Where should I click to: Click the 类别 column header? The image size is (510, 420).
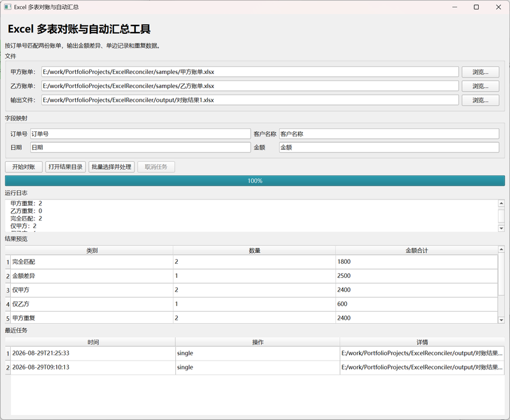pyautogui.click(x=92, y=250)
